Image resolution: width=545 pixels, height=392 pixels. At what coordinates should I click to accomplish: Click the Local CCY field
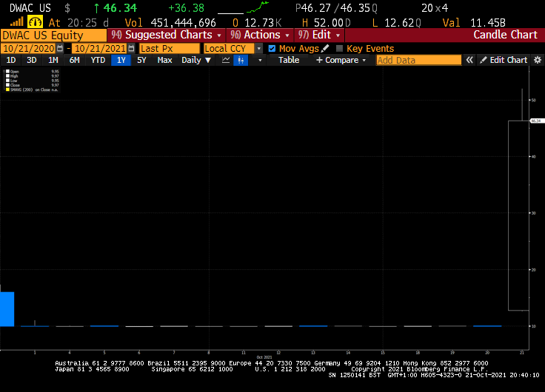(x=230, y=48)
